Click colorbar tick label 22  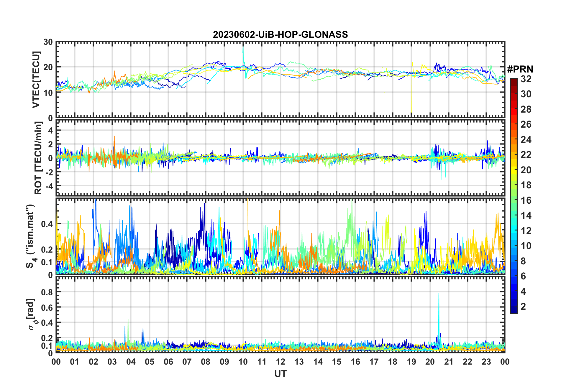coord(526,155)
